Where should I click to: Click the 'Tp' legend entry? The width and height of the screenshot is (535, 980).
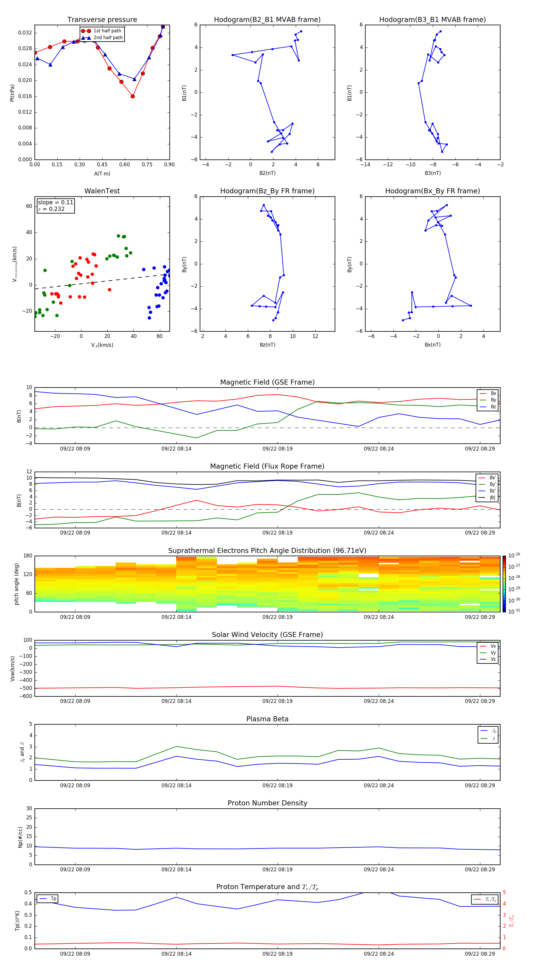tap(47, 899)
